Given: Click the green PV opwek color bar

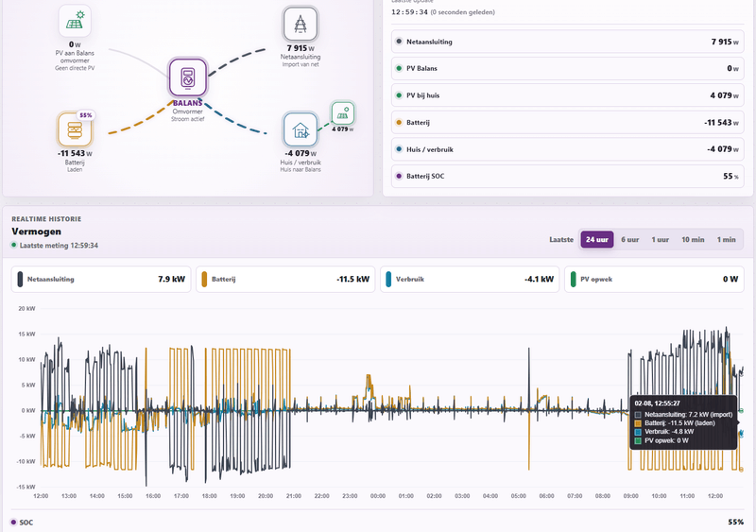Looking at the screenshot, I should point(574,280).
